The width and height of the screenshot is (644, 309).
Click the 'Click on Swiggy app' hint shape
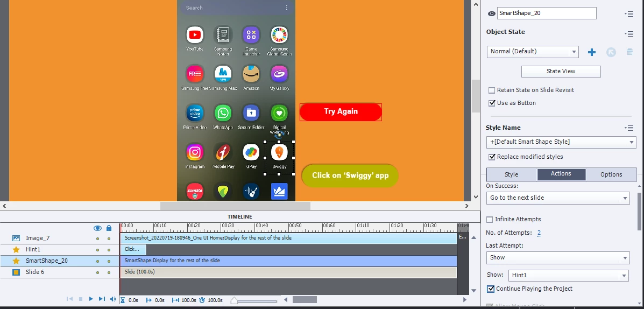coord(350,175)
